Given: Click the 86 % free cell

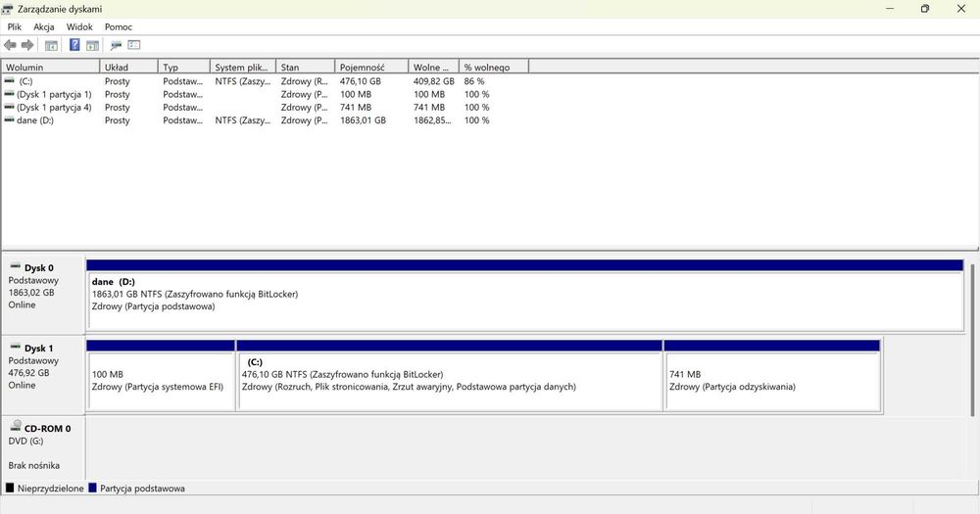Looking at the screenshot, I should (x=473, y=81).
